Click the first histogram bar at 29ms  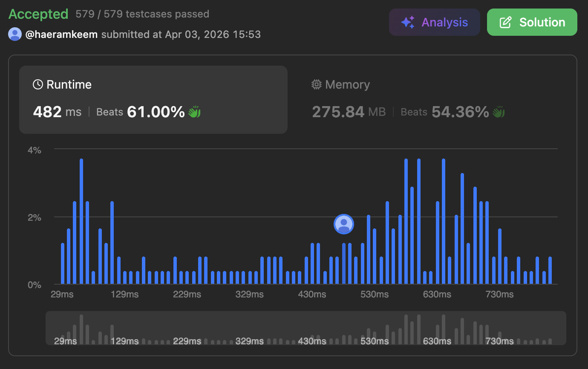pyautogui.click(x=63, y=264)
